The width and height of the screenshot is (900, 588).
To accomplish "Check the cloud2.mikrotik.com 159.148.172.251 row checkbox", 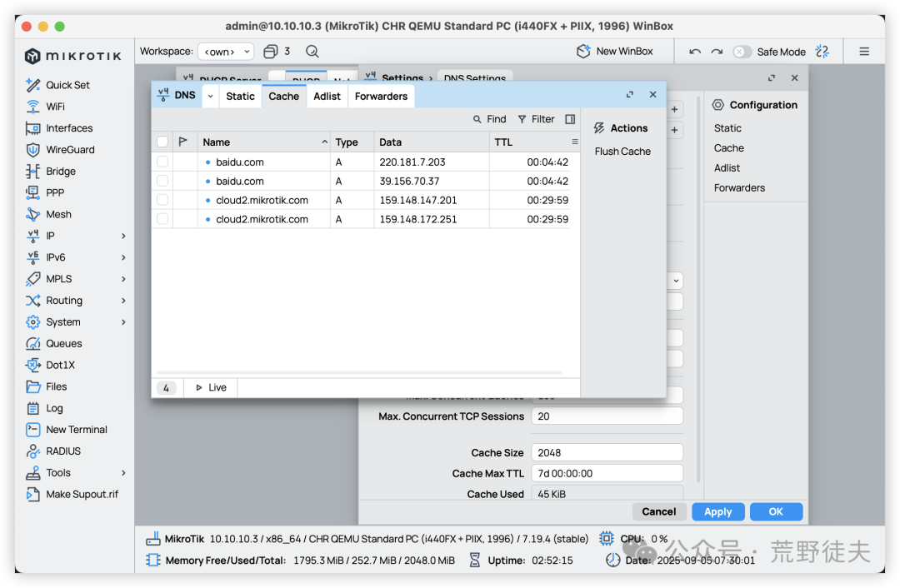I will 162,219.
